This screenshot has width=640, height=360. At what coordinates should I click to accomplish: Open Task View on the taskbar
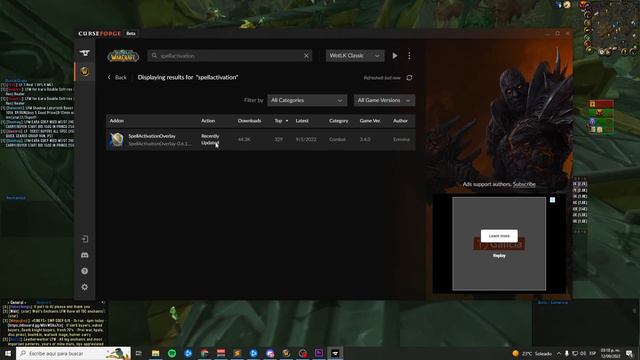tap(139, 353)
